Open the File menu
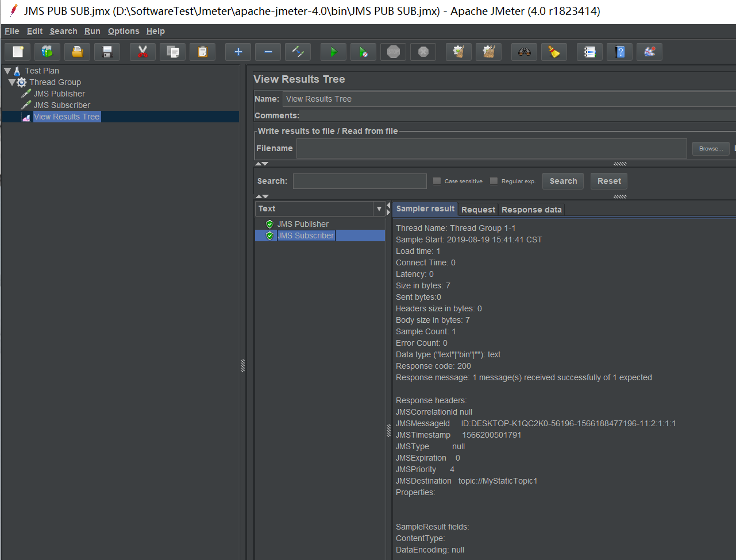The width and height of the screenshot is (736, 560). coord(12,31)
